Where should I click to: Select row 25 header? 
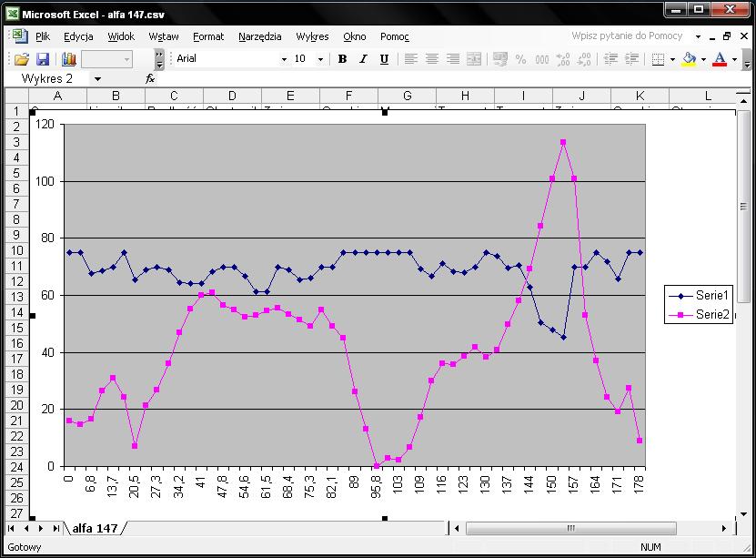click(x=17, y=482)
